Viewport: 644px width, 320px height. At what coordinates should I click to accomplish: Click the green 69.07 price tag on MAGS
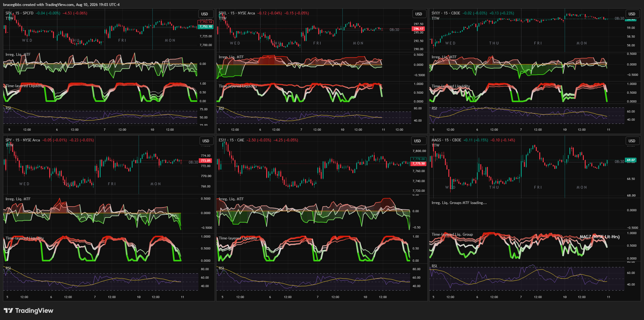click(x=631, y=160)
